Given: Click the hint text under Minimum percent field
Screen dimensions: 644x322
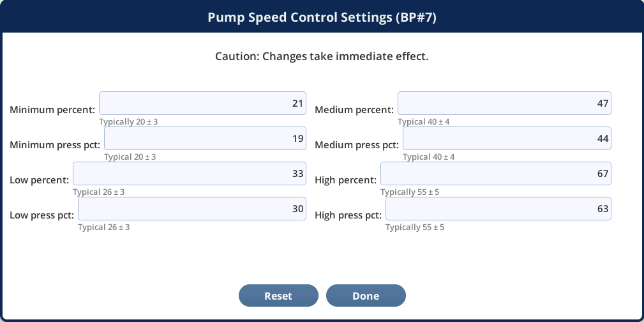Looking at the screenshot, I should point(128,121).
